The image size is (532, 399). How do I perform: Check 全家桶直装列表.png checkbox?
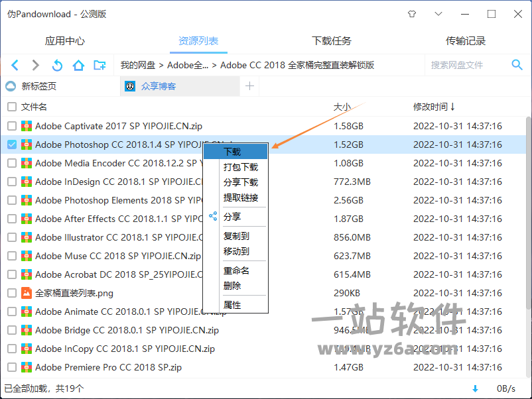[12, 293]
